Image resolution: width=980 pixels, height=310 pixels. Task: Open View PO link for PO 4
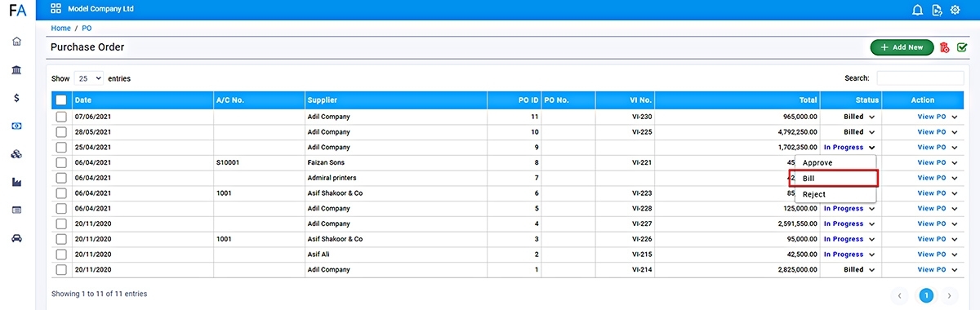pyautogui.click(x=932, y=224)
